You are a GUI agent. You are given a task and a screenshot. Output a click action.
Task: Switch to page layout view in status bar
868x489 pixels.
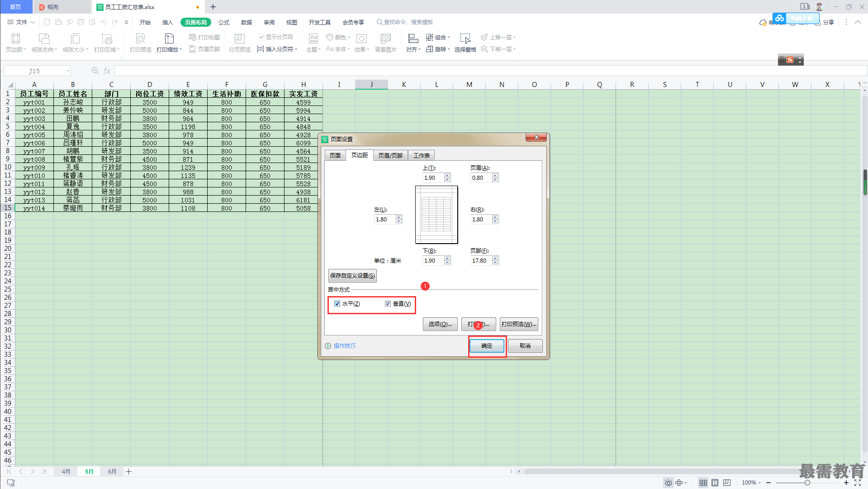[x=715, y=483]
